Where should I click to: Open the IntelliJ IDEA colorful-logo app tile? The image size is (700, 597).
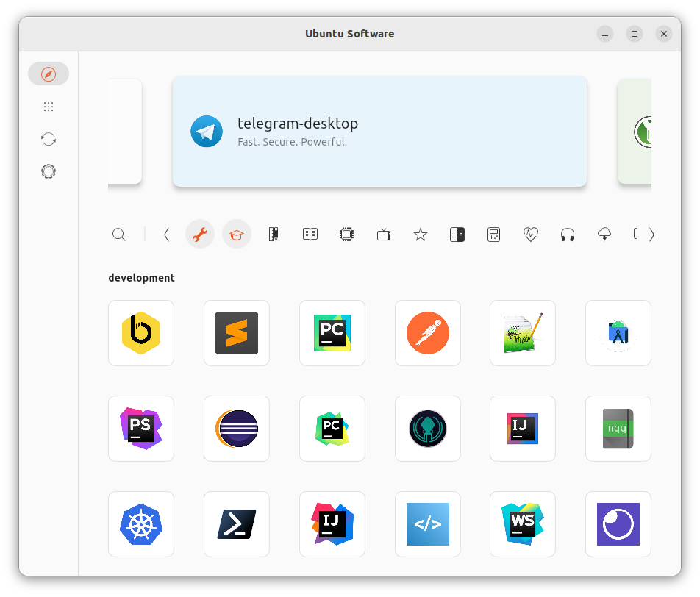pyautogui.click(x=332, y=524)
